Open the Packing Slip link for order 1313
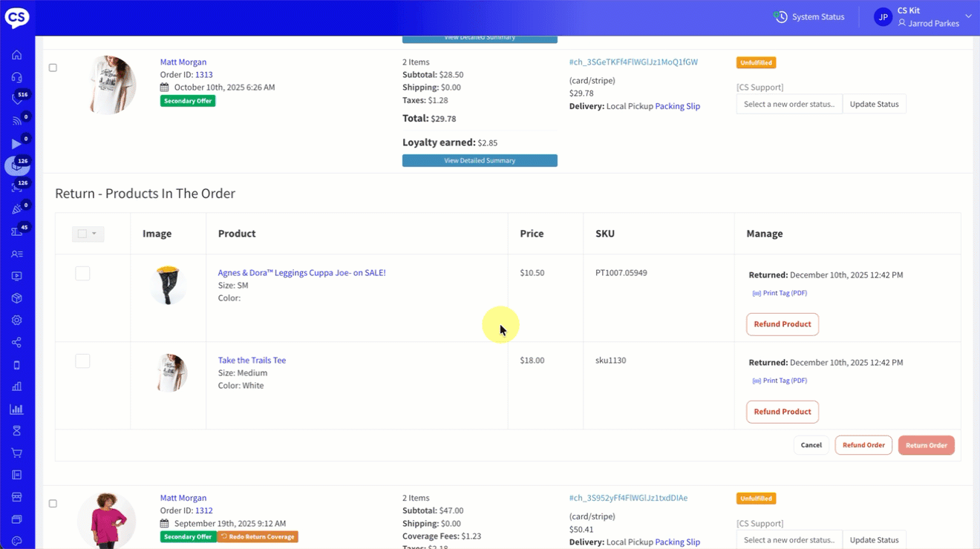 coord(677,106)
